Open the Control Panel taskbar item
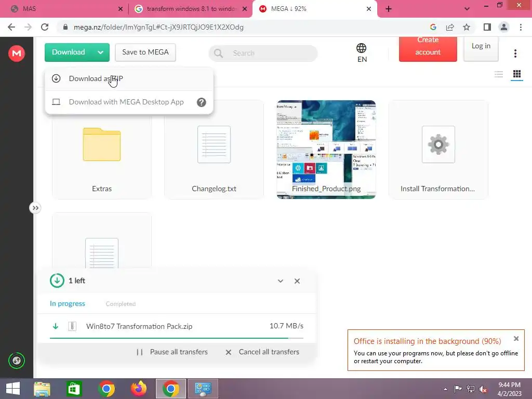The image size is (532, 399). click(x=203, y=389)
